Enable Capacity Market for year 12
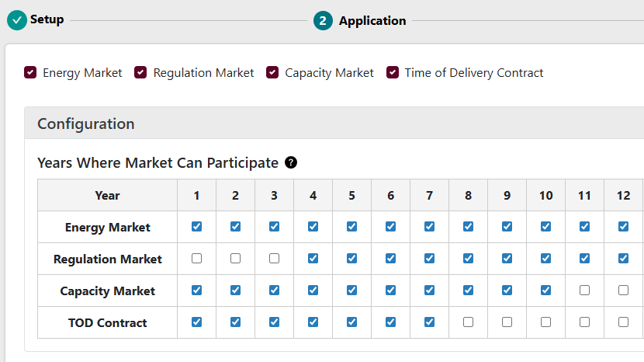Viewport: 644px width, 362px height. [x=623, y=291]
